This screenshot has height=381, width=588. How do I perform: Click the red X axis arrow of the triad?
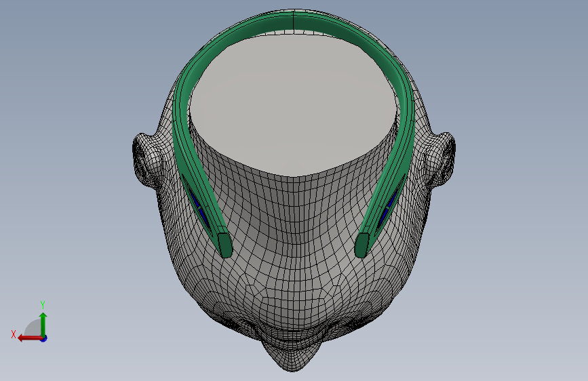(30, 338)
